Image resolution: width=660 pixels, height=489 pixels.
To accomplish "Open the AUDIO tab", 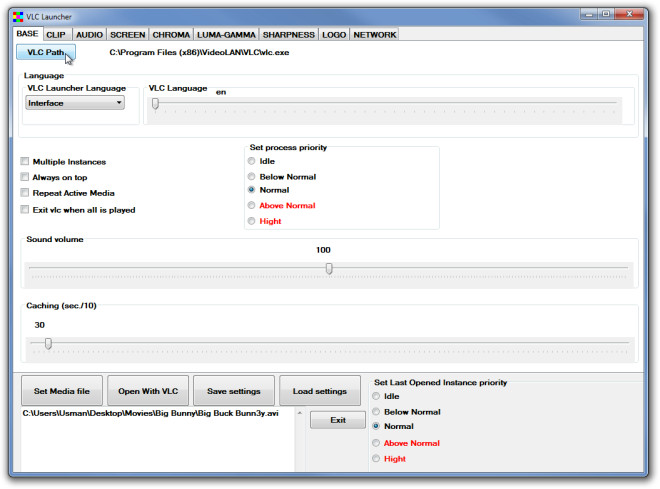I will click(89, 35).
